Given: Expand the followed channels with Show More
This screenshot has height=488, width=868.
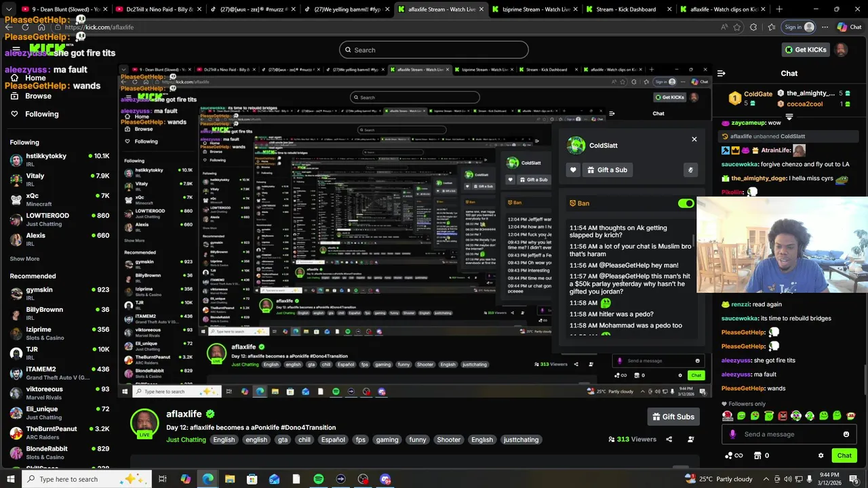Looking at the screenshot, I should pyautogui.click(x=24, y=259).
